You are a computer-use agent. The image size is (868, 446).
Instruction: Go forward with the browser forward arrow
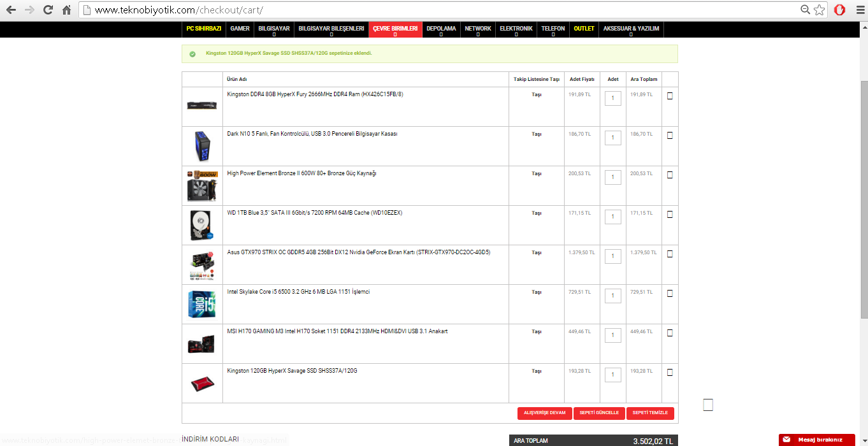click(29, 10)
